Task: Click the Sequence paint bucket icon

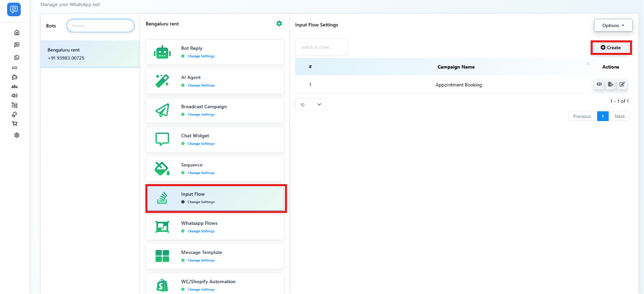Action: coord(162,168)
